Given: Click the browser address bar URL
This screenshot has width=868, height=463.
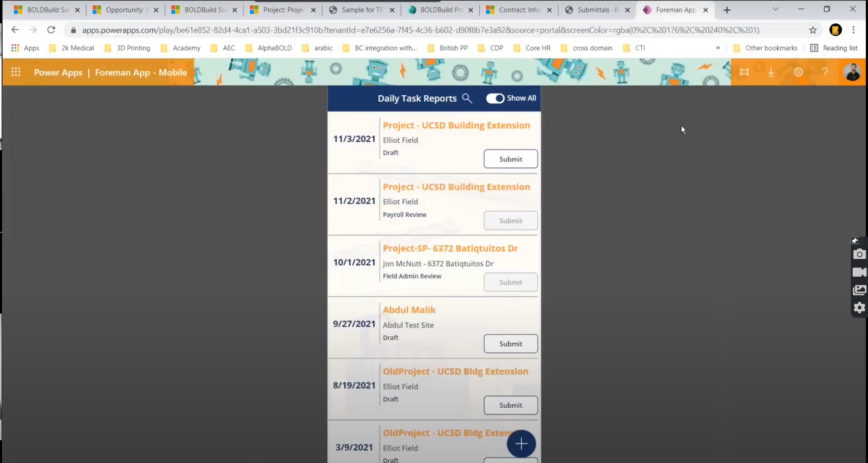Looking at the screenshot, I should pyautogui.click(x=420, y=30).
